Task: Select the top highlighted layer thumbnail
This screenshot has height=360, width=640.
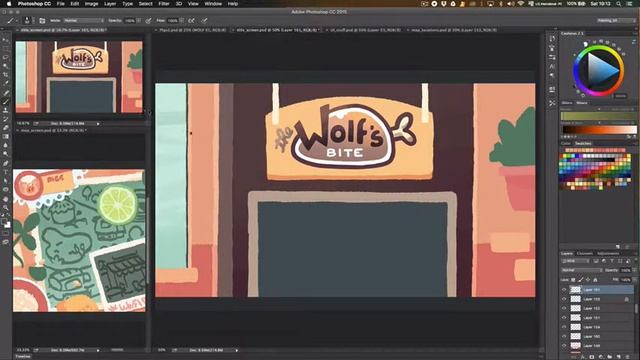Action: tap(576, 290)
